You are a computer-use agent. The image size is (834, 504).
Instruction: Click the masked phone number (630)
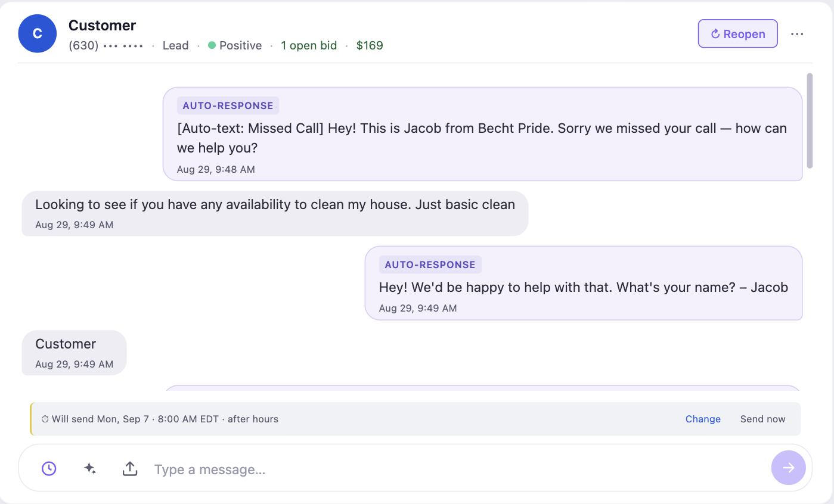(x=106, y=45)
